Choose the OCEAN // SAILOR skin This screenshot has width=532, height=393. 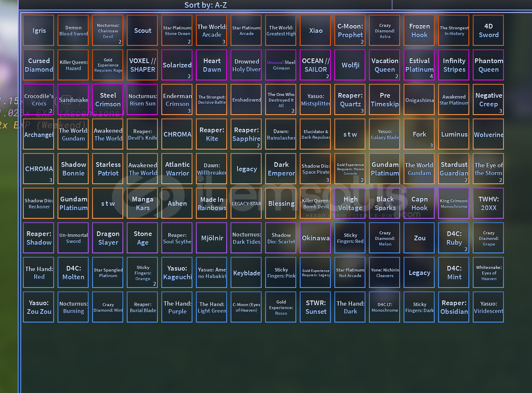click(x=316, y=65)
